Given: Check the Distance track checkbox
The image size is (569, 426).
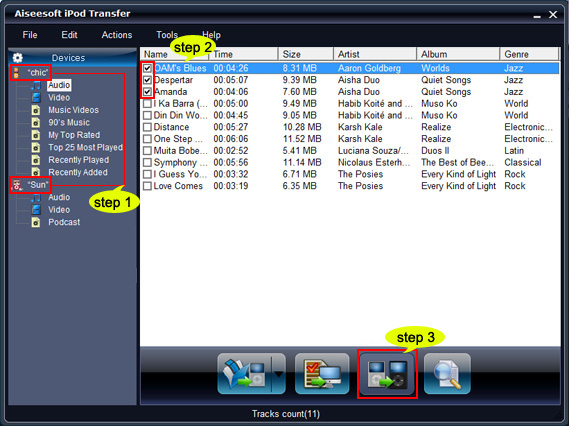Looking at the screenshot, I should point(147,127).
